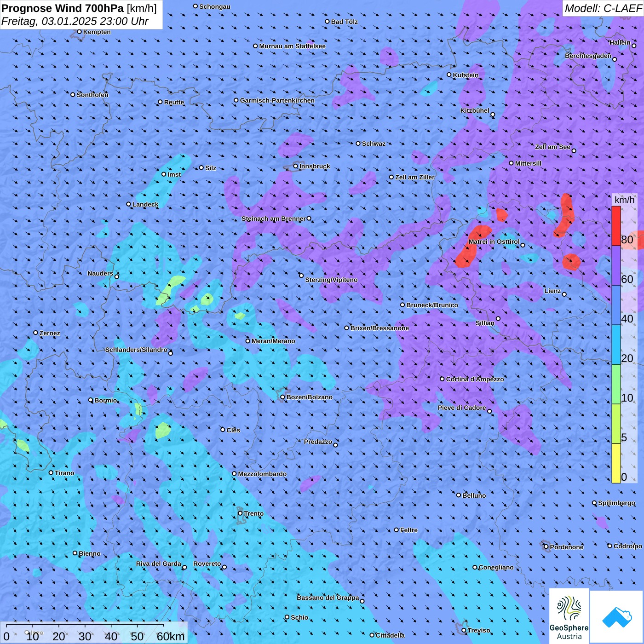The image size is (644, 644).
Task: Click the green 10 km/h legend band
Action: [616, 384]
